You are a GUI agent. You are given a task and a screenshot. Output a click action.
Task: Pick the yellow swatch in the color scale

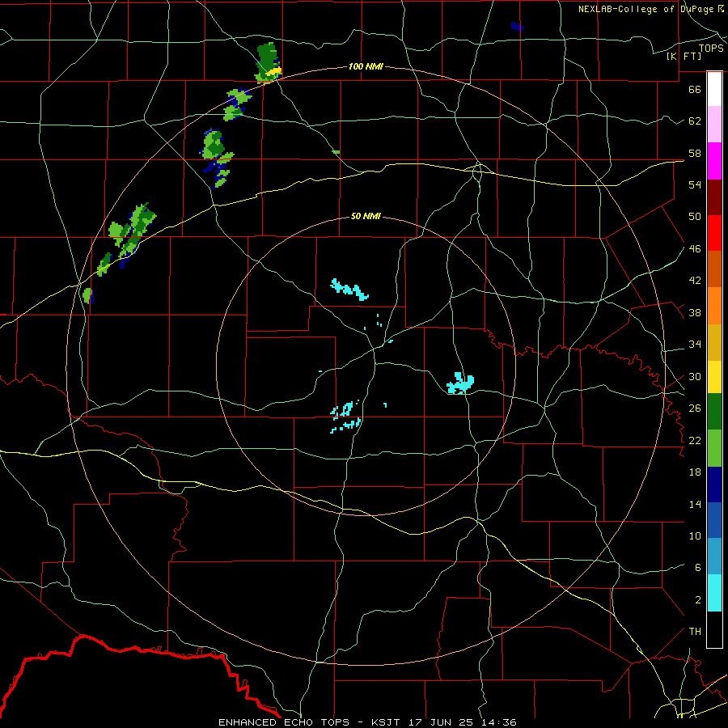pos(714,376)
